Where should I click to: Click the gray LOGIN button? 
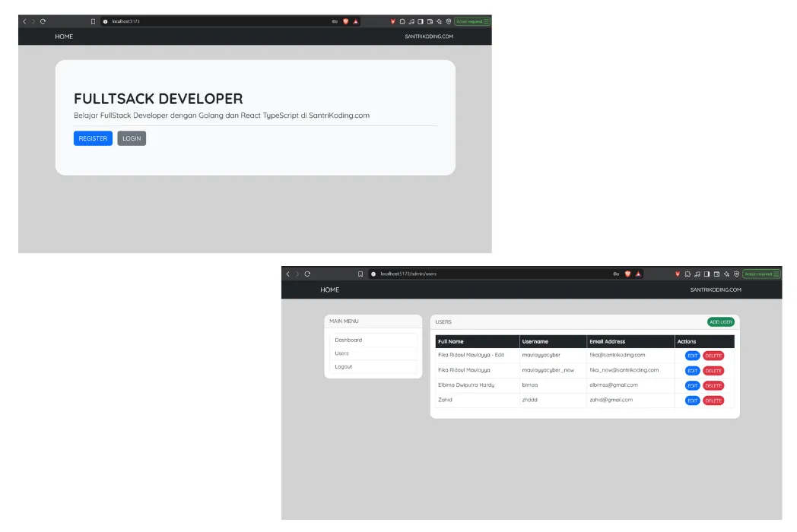[x=132, y=138]
